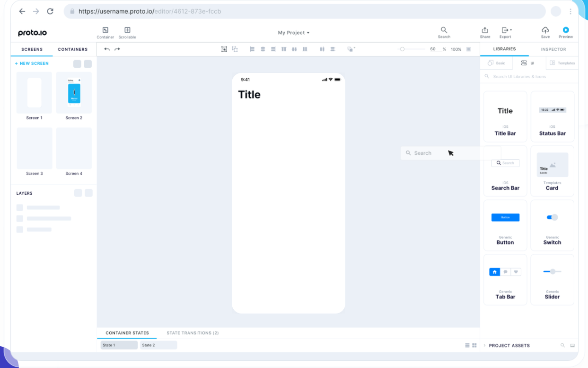The image size is (588, 368).
Task: Click the Scrollable tool icon
Action: click(127, 30)
